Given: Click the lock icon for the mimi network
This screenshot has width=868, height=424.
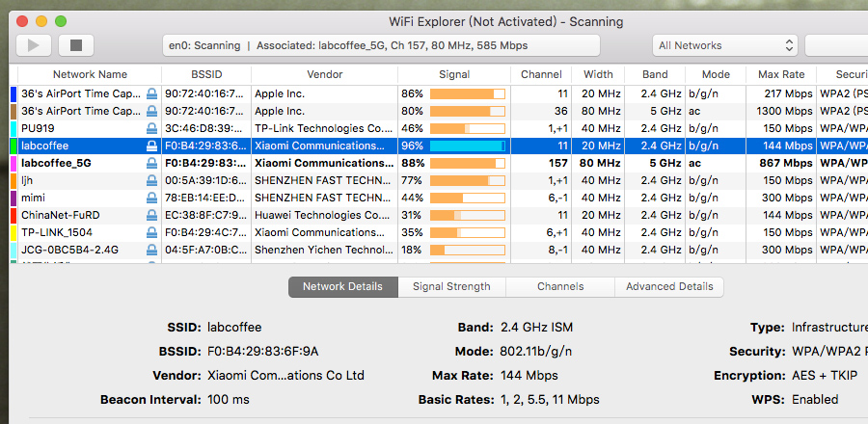Looking at the screenshot, I should pos(151,198).
